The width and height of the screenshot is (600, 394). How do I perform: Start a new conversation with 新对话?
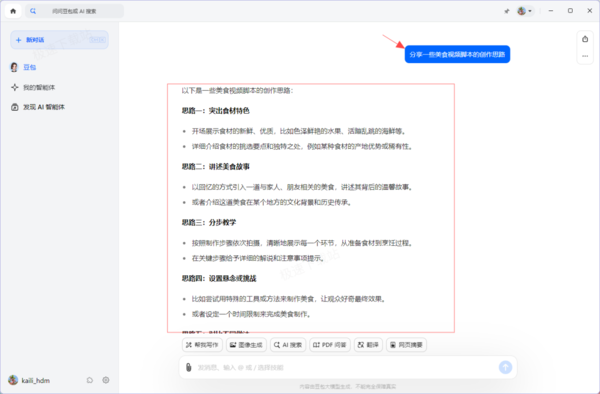(59, 40)
